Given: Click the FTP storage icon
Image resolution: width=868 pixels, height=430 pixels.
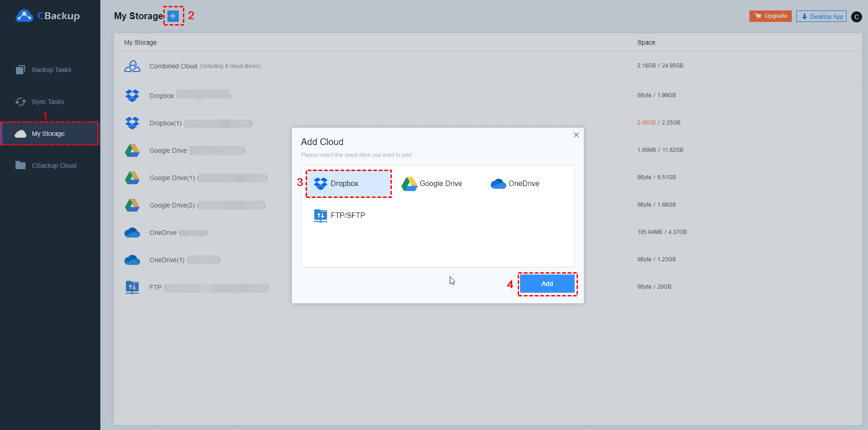Looking at the screenshot, I should (132, 287).
